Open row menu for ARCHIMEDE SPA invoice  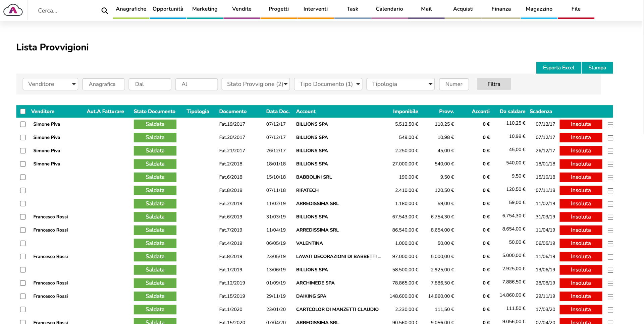point(610,283)
